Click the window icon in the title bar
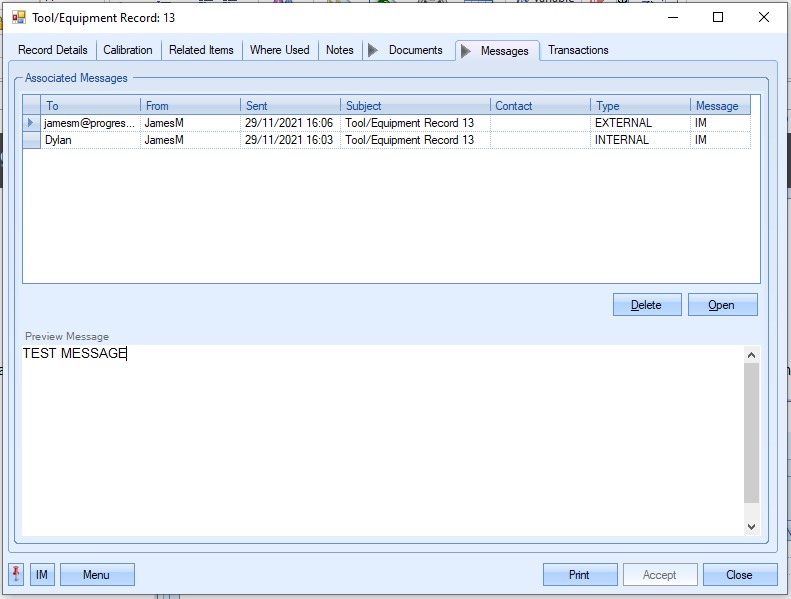 pyautogui.click(x=18, y=17)
